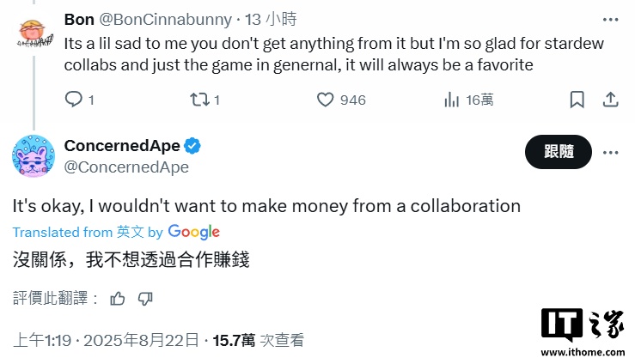The width and height of the screenshot is (635, 364).
Task: Open ConcernedApe's profile picture
Action: coord(34,156)
